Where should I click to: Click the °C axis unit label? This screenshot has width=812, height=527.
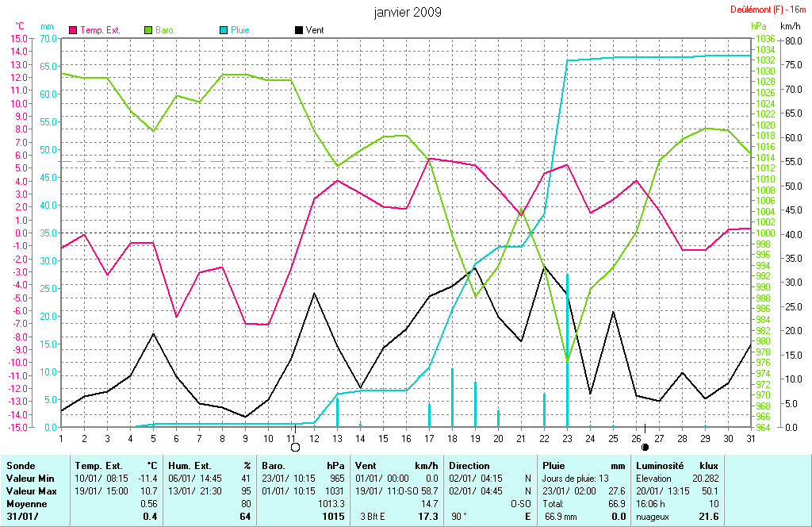point(21,26)
